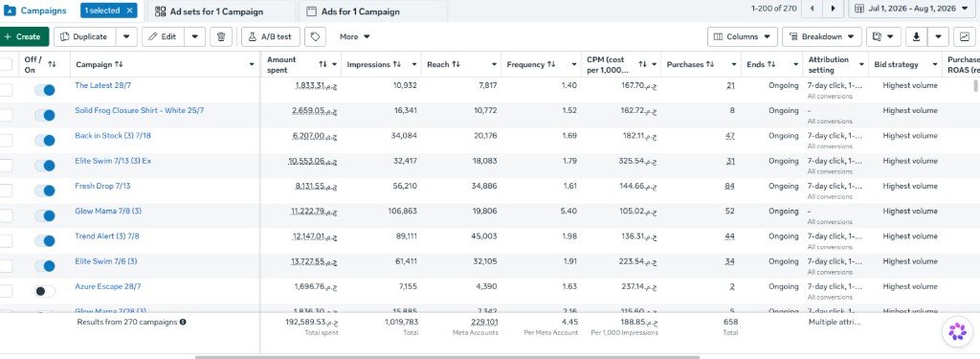980x359 pixels.
Task: Open Solid Frog Closure Shirt - White 25/7 link
Action: 140,111
